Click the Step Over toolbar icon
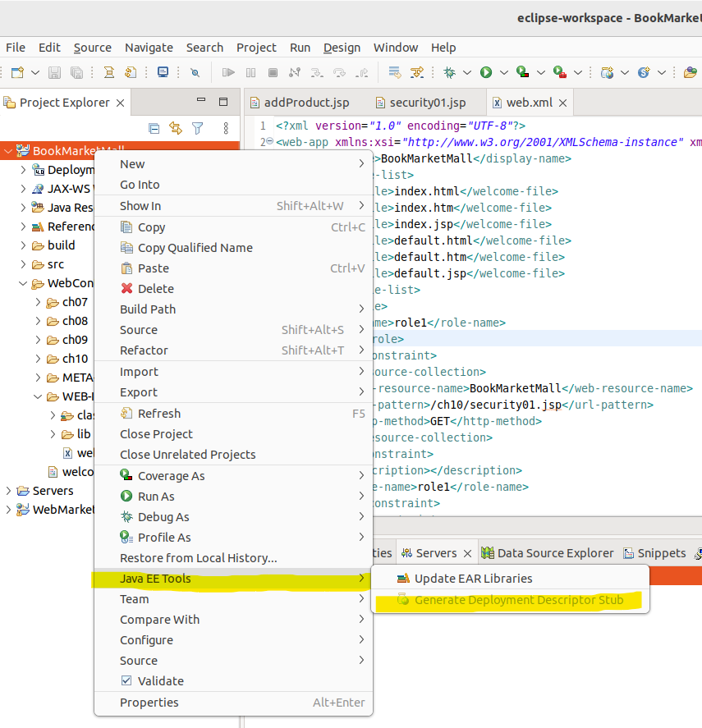Image resolution: width=702 pixels, height=728 pixels. point(340,72)
